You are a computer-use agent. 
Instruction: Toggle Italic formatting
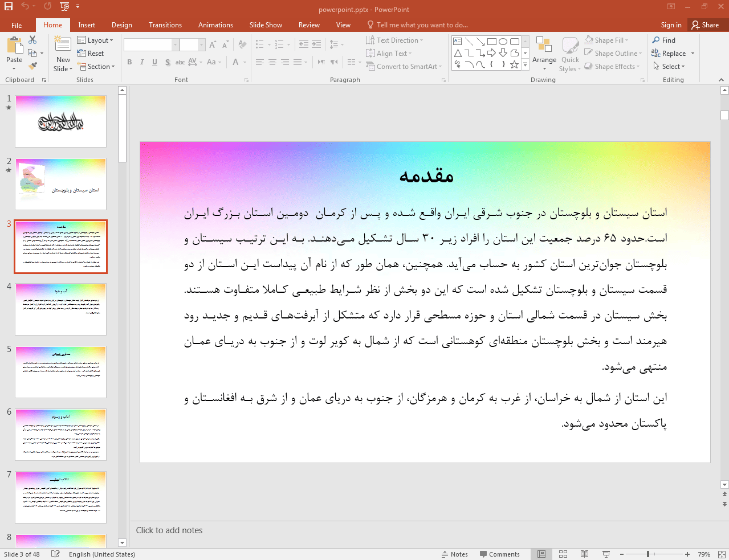142,62
